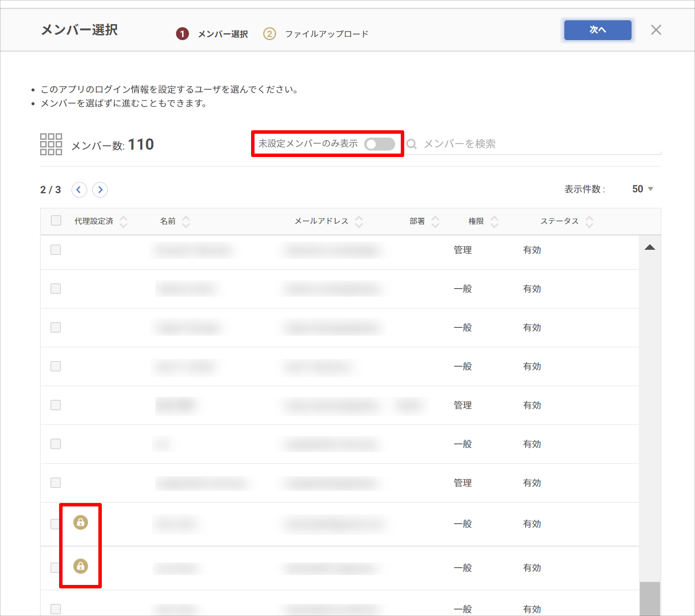Image resolution: width=695 pixels, height=616 pixels.
Task: Sort by 権限 column arrows
Action: pyautogui.click(x=494, y=222)
